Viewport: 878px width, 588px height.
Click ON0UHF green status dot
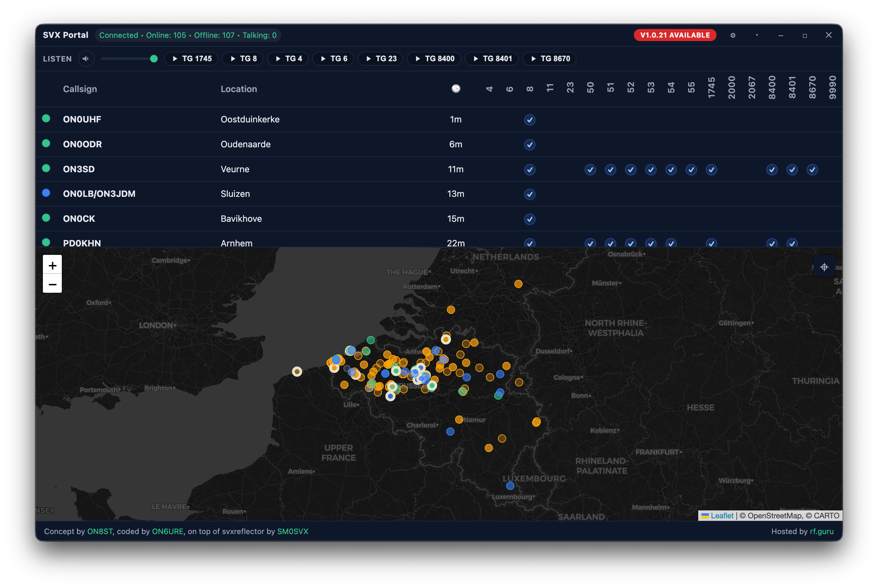coord(46,119)
